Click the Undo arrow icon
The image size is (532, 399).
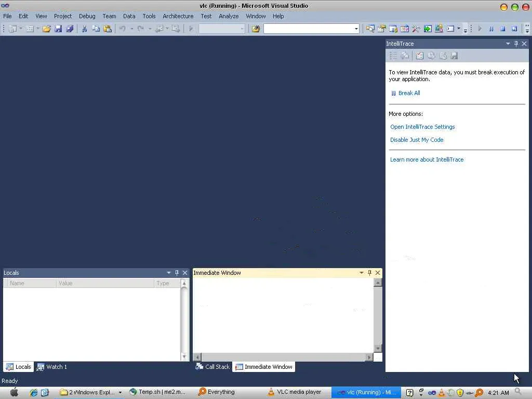click(x=123, y=29)
